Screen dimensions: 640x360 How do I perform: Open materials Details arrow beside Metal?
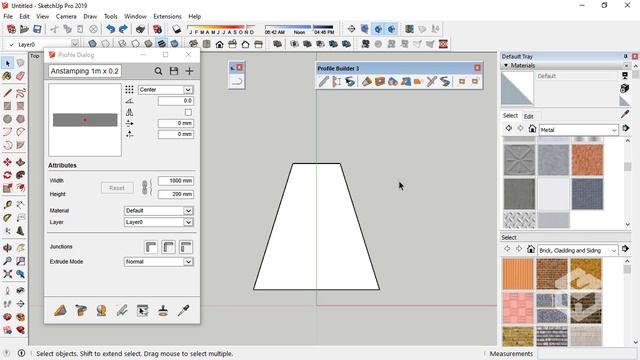tap(626, 129)
